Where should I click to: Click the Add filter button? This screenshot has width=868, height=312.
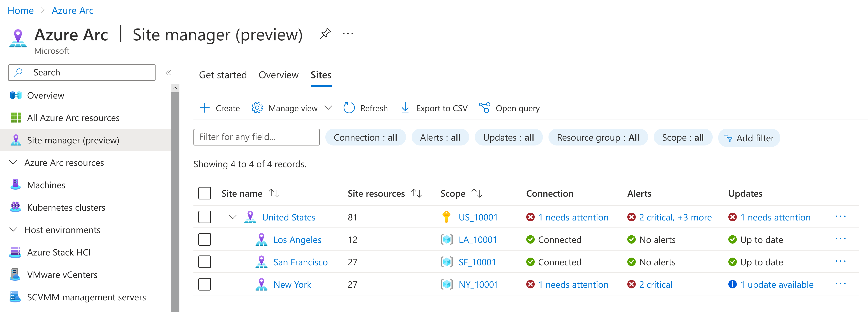(749, 138)
